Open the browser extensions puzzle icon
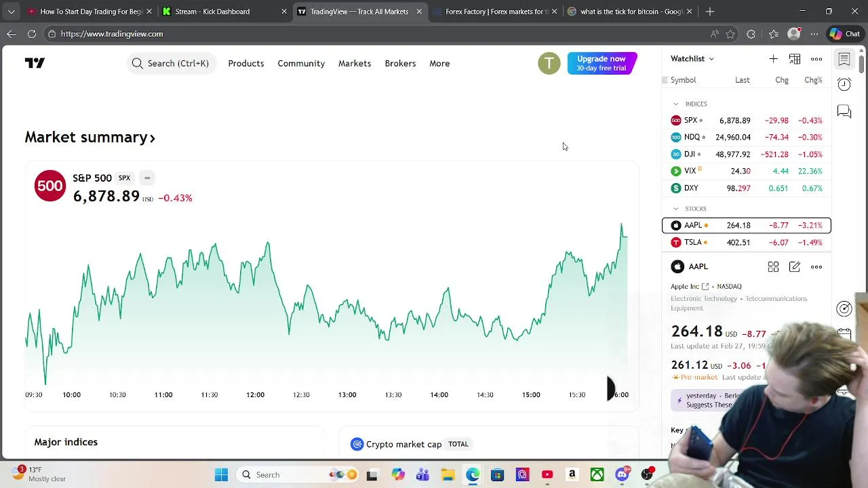Viewport: 868px width, 488px height. (x=751, y=34)
